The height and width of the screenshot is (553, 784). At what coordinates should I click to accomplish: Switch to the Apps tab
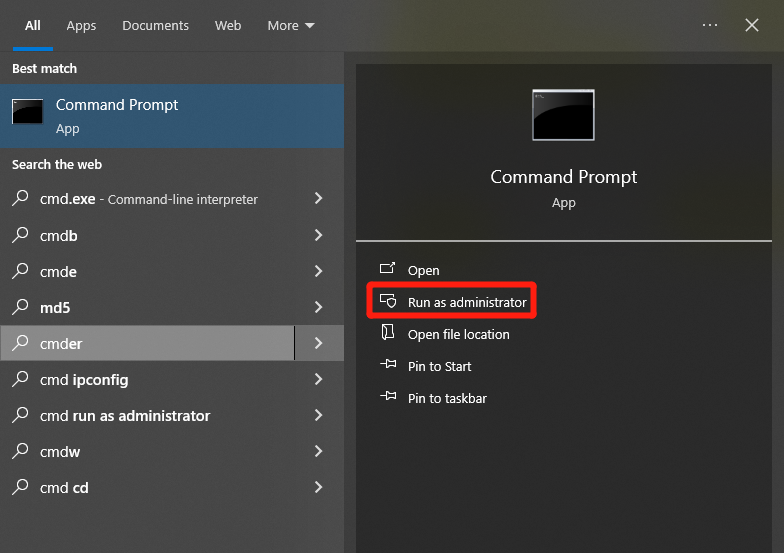pos(81,26)
